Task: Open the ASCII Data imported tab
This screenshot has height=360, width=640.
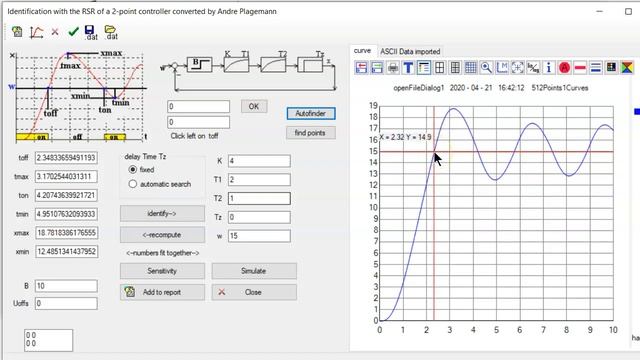Action: tap(410, 51)
